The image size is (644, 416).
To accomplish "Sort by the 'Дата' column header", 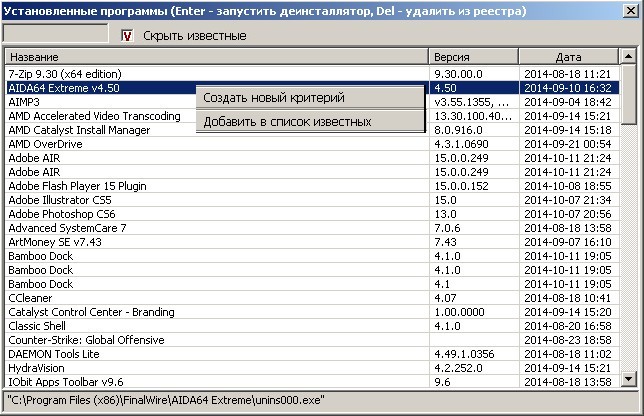I will 568,57.
